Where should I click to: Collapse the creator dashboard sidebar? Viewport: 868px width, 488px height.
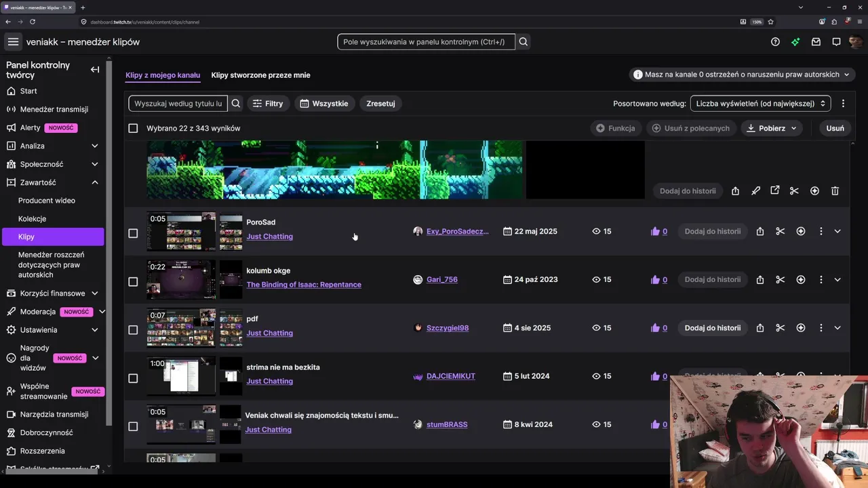(95, 69)
